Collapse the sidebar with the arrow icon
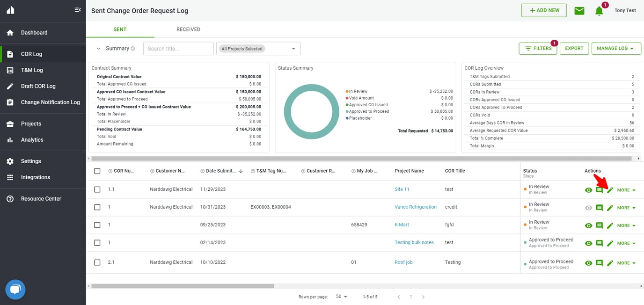This screenshot has height=305, width=644. [x=78, y=9]
